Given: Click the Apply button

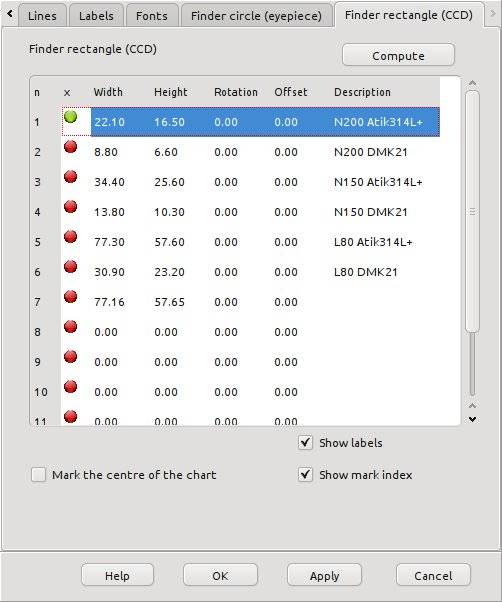Looking at the screenshot, I should (324, 575).
